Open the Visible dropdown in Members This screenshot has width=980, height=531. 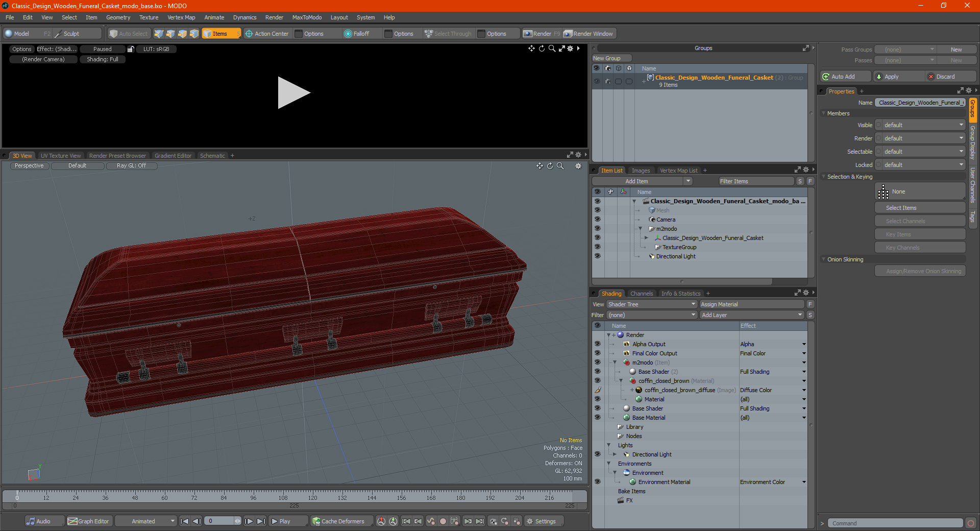coord(921,125)
